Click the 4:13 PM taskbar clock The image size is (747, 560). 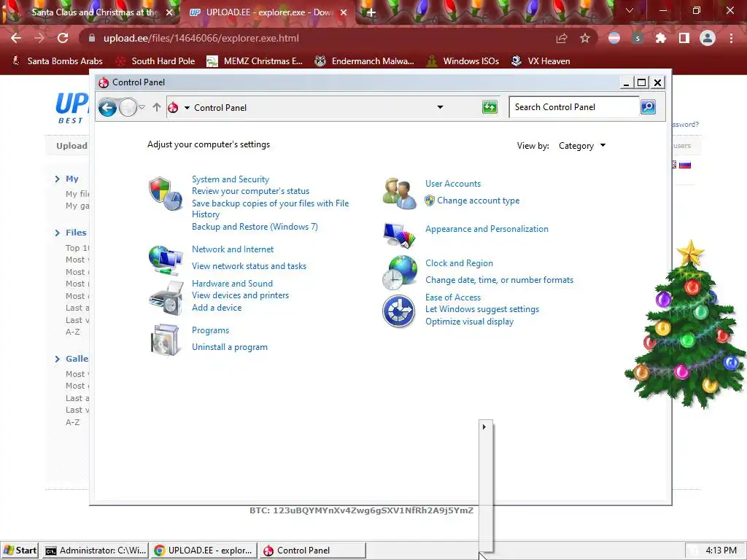coord(721,551)
